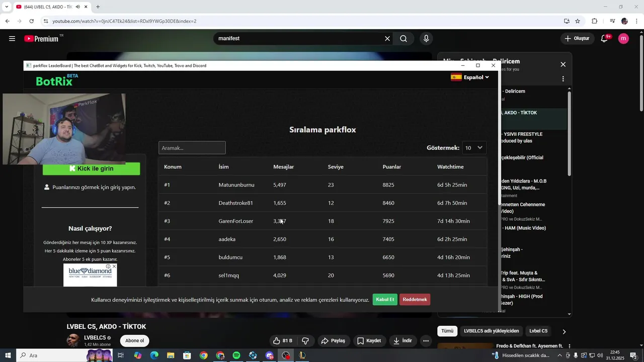This screenshot has width=644, height=362.
Task: Open the Göstermek rows count dropdown
Action: tap(474, 148)
